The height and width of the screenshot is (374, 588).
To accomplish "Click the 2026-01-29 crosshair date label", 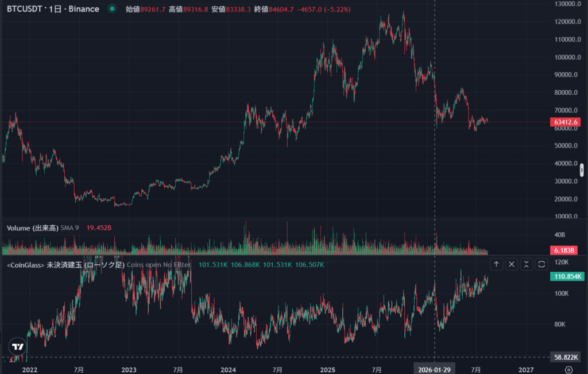I will tap(434, 370).
